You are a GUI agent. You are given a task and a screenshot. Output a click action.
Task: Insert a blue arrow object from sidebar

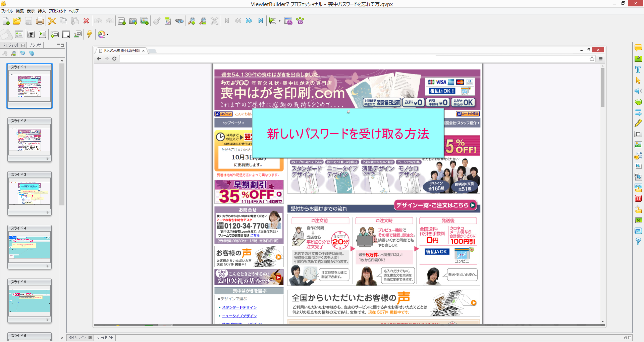point(638,112)
